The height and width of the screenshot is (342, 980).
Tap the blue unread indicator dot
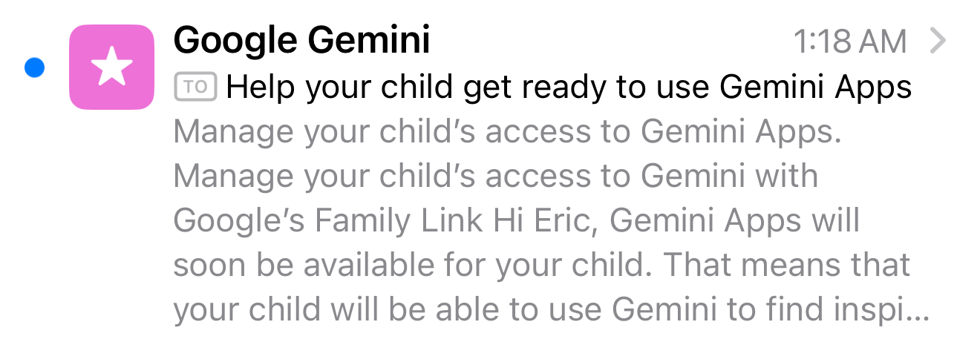34,68
